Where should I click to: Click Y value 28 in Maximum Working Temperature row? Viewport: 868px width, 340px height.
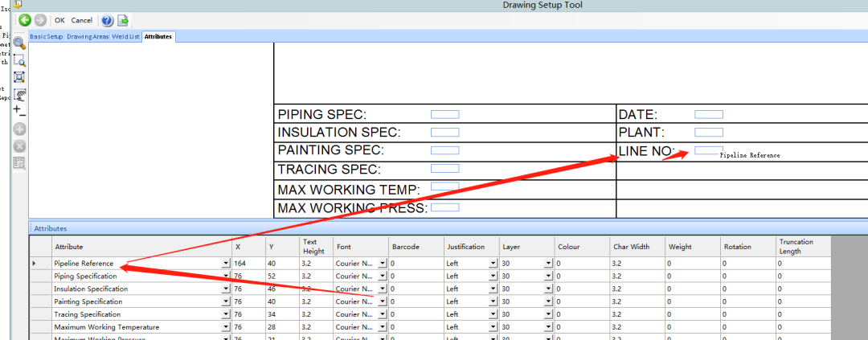[x=282, y=327]
